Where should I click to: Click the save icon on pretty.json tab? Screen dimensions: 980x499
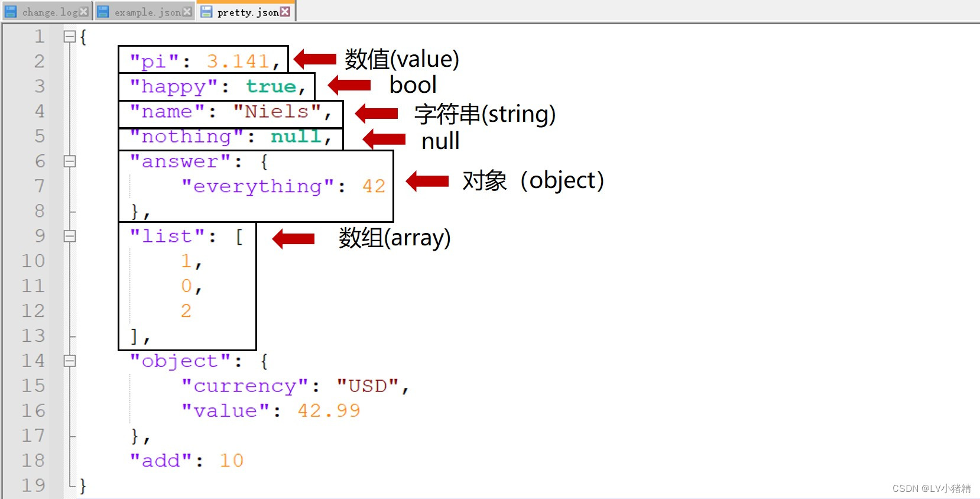click(206, 12)
